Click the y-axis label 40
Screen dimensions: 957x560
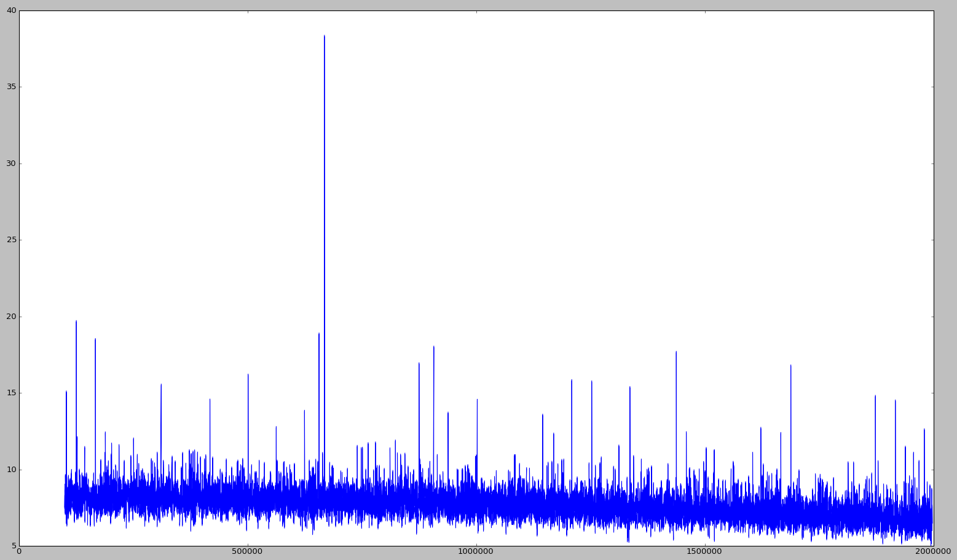[11, 10]
